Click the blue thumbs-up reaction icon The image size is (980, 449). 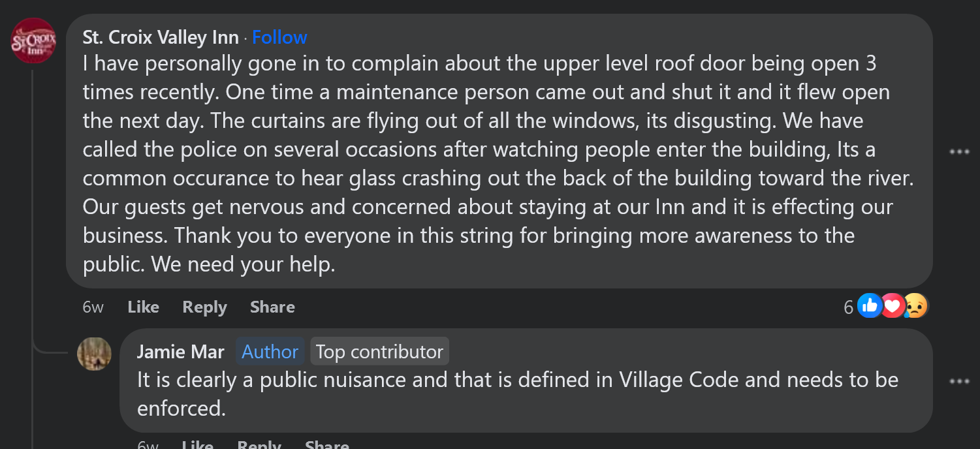coord(870,305)
